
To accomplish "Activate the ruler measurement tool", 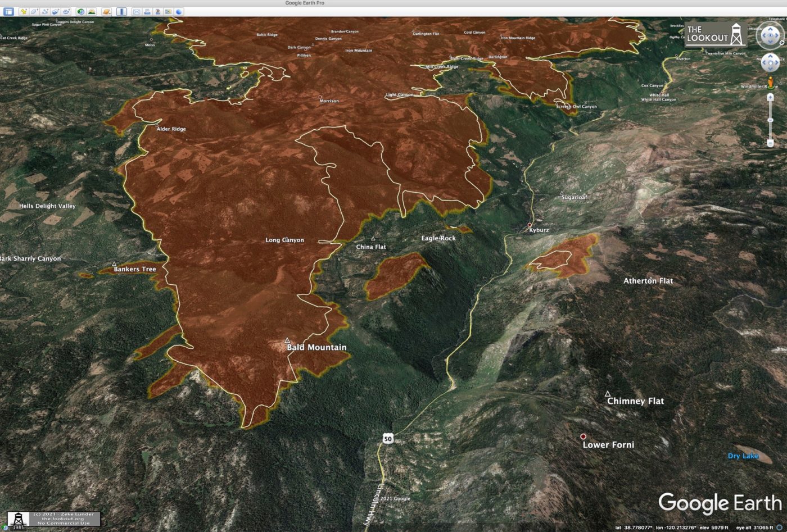I will coord(121,11).
